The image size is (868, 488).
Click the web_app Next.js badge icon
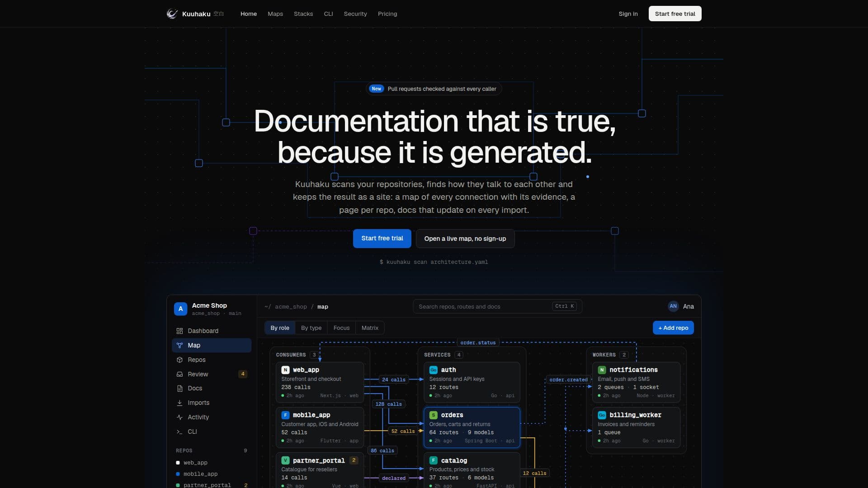tap(285, 370)
